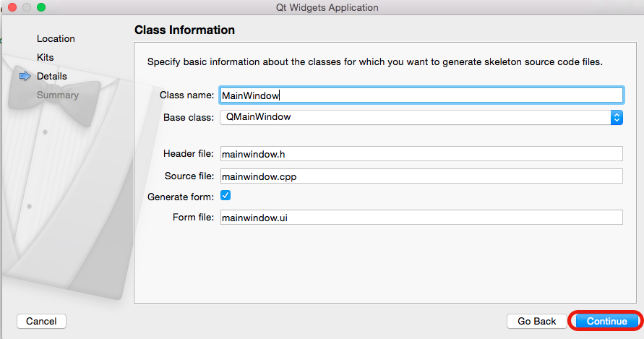The image size is (644, 339).
Task: Select the Location step in sidebar
Action: pos(56,38)
